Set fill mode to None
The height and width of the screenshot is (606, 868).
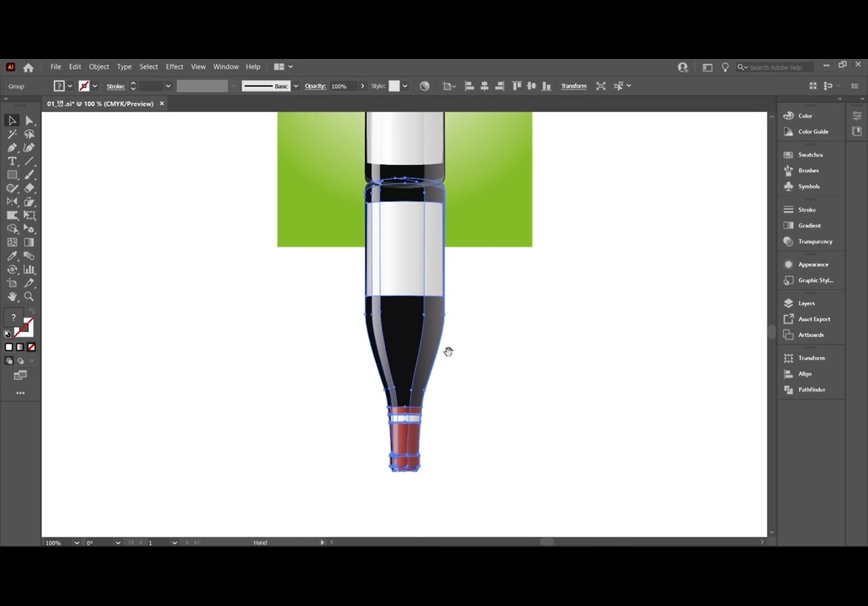(31, 347)
